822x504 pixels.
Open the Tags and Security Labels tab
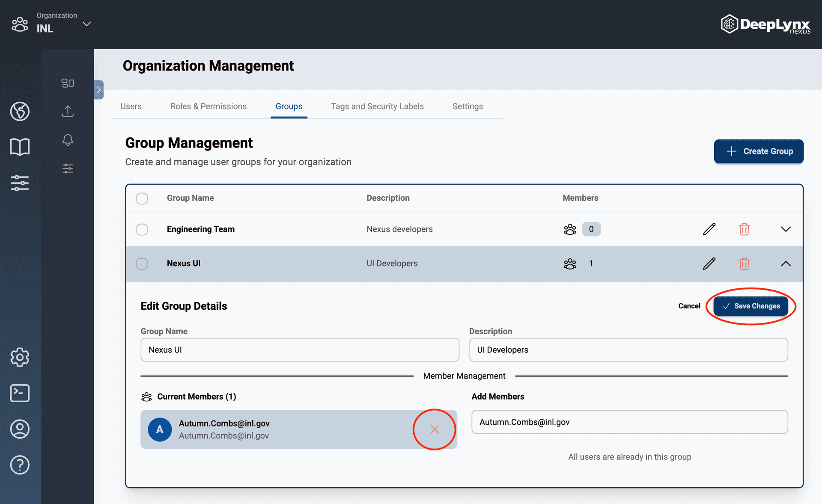(377, 106)
